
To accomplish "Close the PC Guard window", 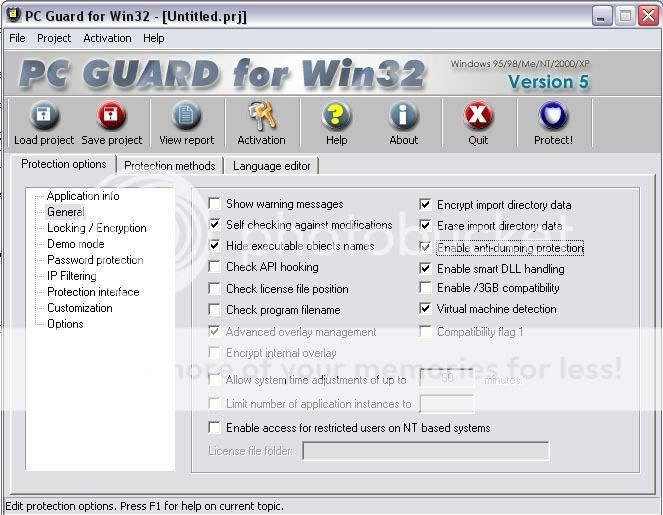I will pos(648,16).
